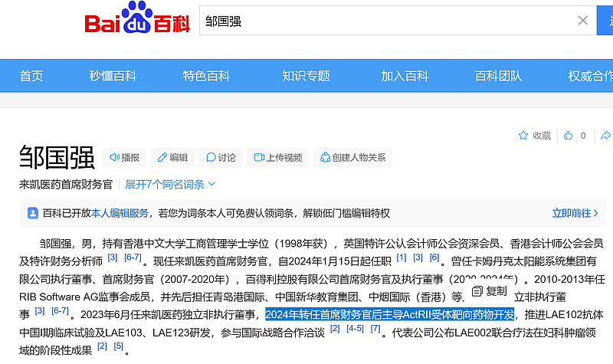The height and width of the screenshot is (364, 613).
Task: Open citation [5] after 阶段性成果
Action: [119, 346]
